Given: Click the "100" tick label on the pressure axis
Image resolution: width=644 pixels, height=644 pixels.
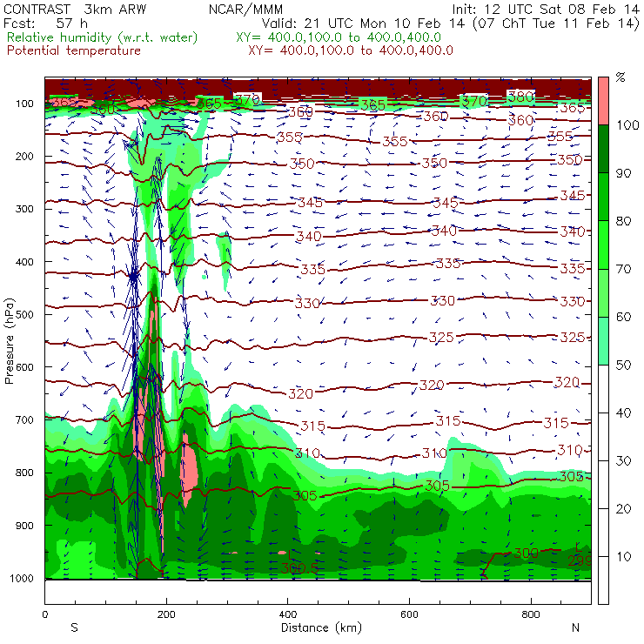Looking at the screenshot, I should click(x=24, y=104).
